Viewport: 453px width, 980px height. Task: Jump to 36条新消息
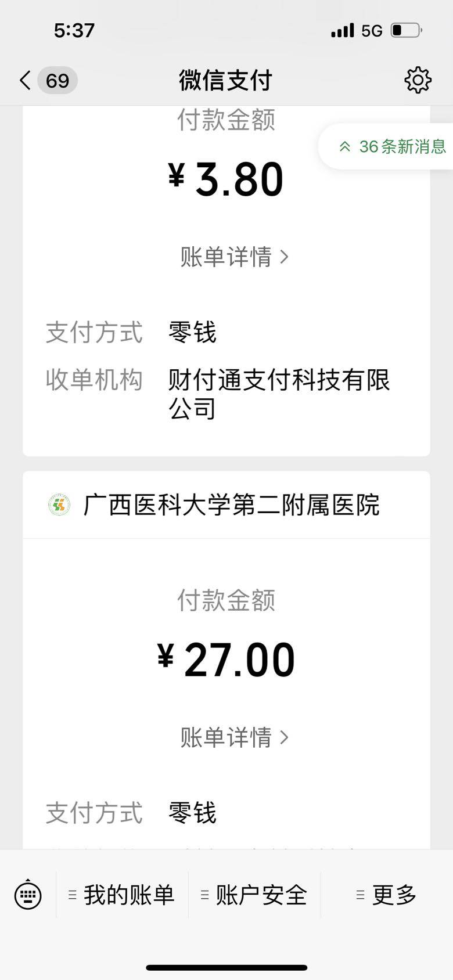[402, 146]
